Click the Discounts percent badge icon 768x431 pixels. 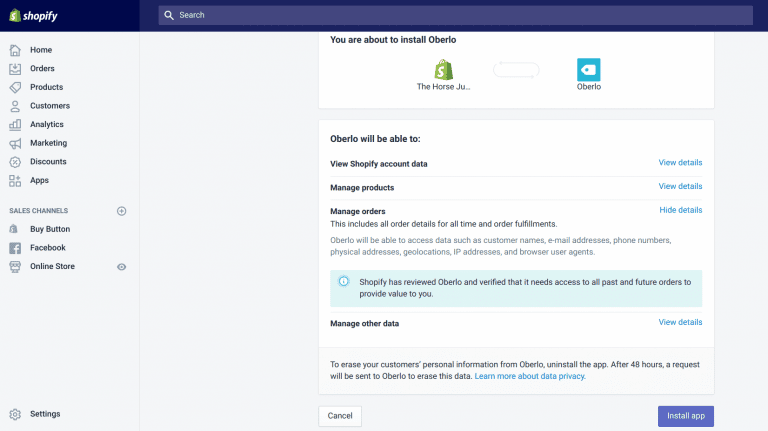click(x=15, y=162)
